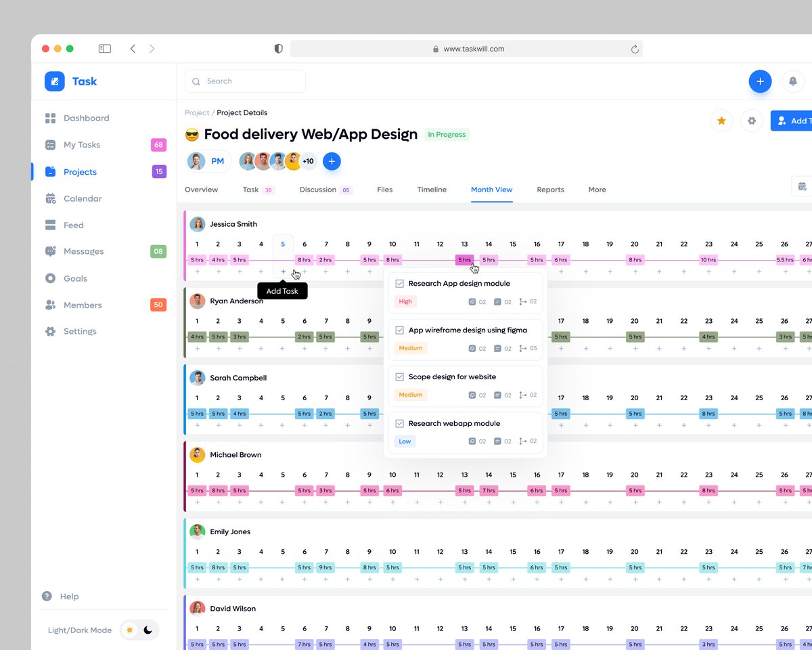The image size is (812, 650).
Task: Go back with browser back arrow
Action: coord(133,49)
